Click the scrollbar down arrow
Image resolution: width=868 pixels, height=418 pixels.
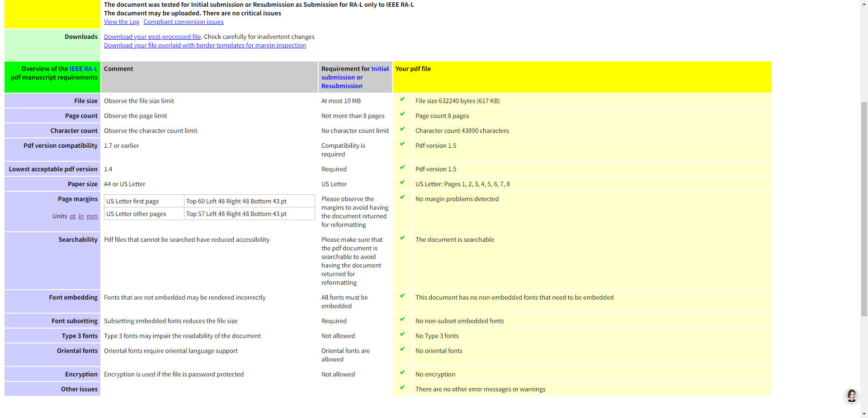pyautogui.click(x=864, y=414)
